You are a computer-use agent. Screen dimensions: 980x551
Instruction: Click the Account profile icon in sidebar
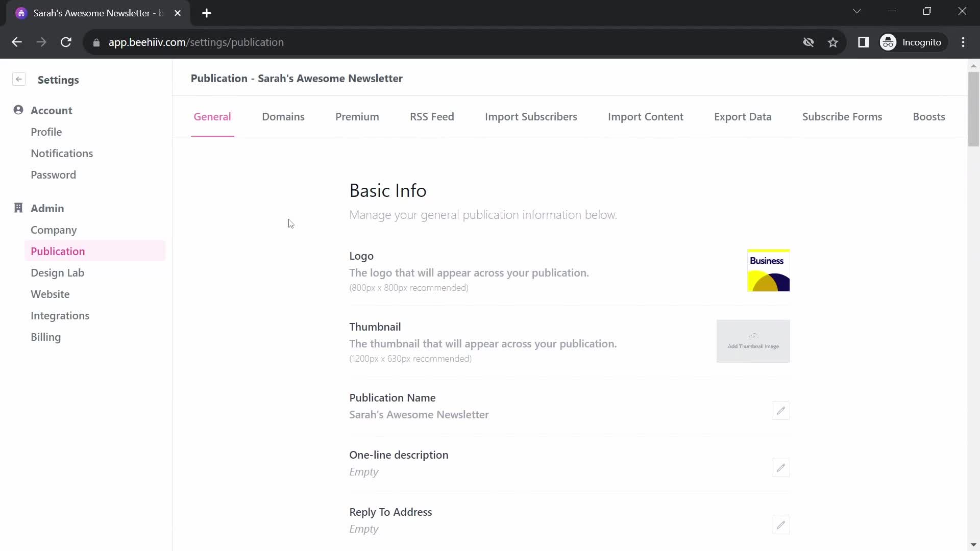tap(18, 110)
